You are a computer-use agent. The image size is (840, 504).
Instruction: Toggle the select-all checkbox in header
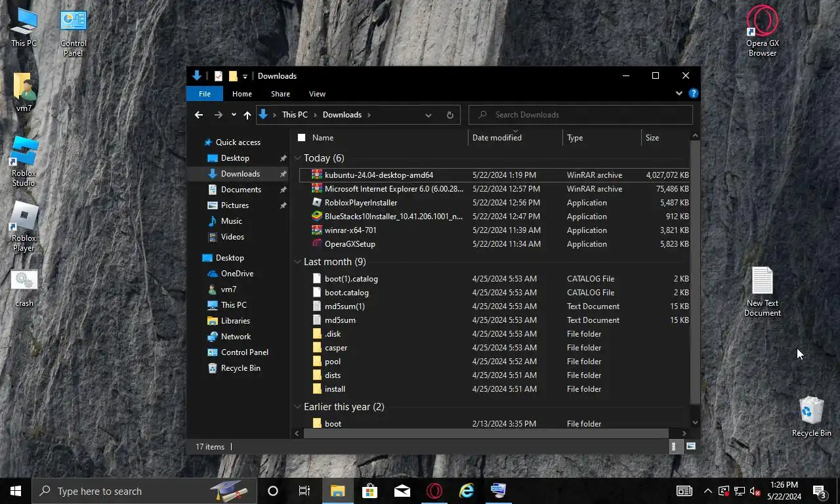point(301,138)
